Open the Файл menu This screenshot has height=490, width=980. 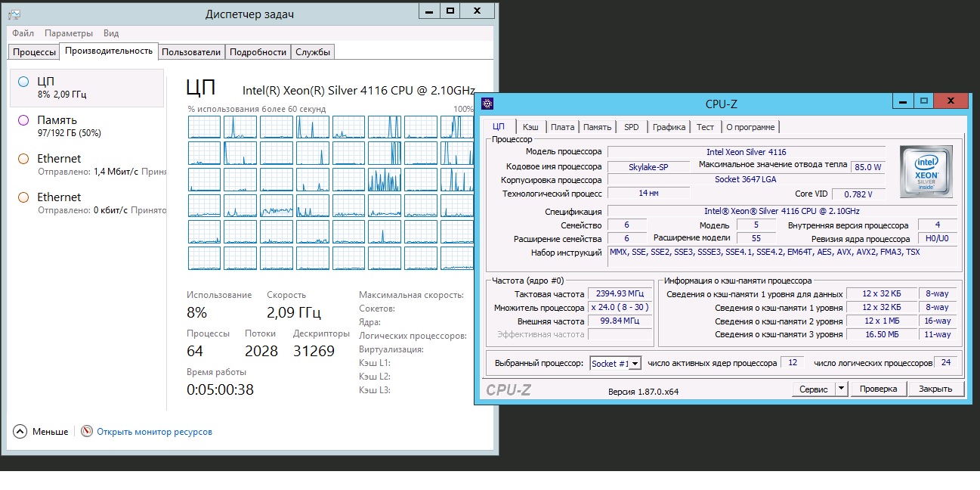(x=23, y=33)
